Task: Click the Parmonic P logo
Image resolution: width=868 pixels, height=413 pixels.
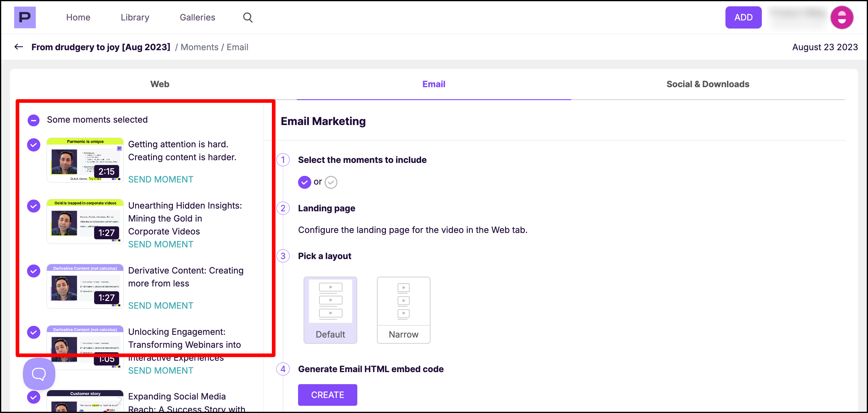Action: 25,17
